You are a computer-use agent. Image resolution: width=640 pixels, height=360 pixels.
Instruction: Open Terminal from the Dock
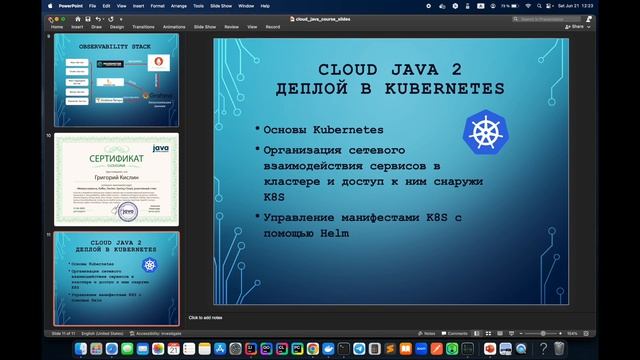tap(344, 349)
